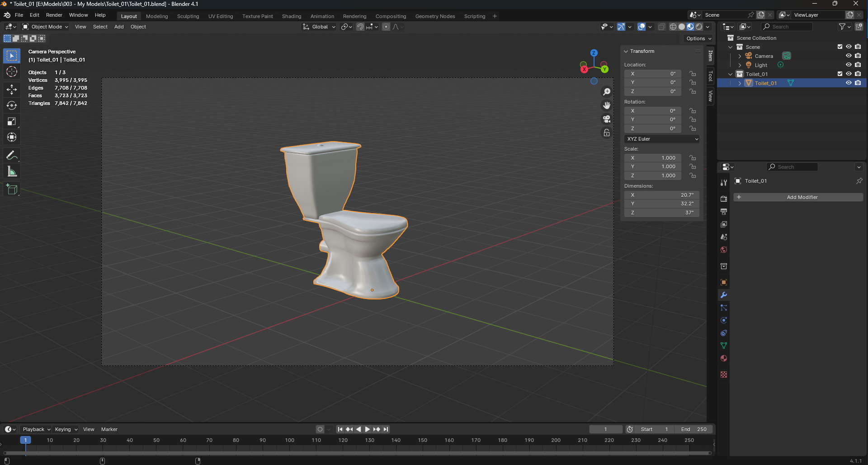Toggle proportional editing button
Screen dimensions: 868x465
click(x=386, y=27)
